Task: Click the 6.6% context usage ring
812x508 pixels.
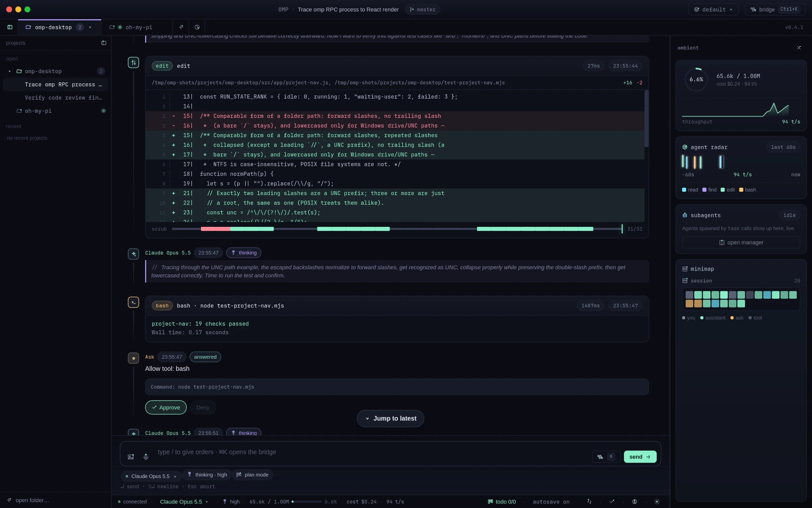Action: coord(696,80)
